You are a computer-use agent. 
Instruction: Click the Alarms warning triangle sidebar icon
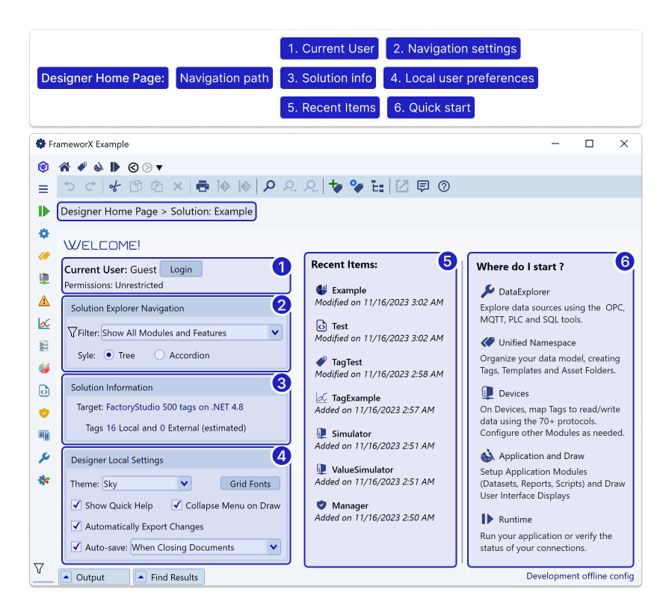coord(44,301)
